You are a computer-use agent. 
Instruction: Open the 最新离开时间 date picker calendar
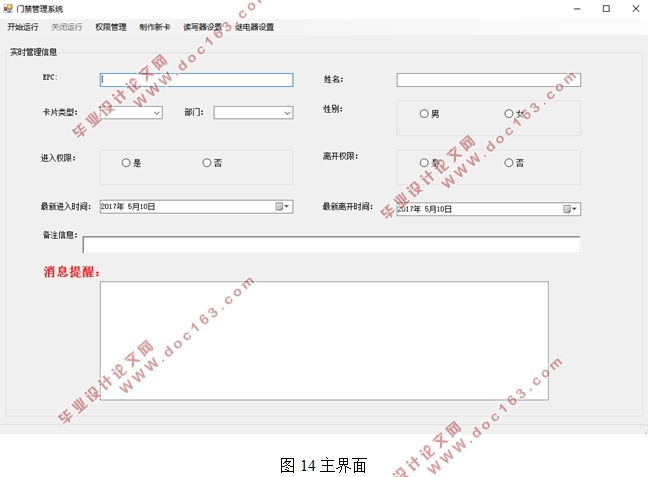point(570,209)
